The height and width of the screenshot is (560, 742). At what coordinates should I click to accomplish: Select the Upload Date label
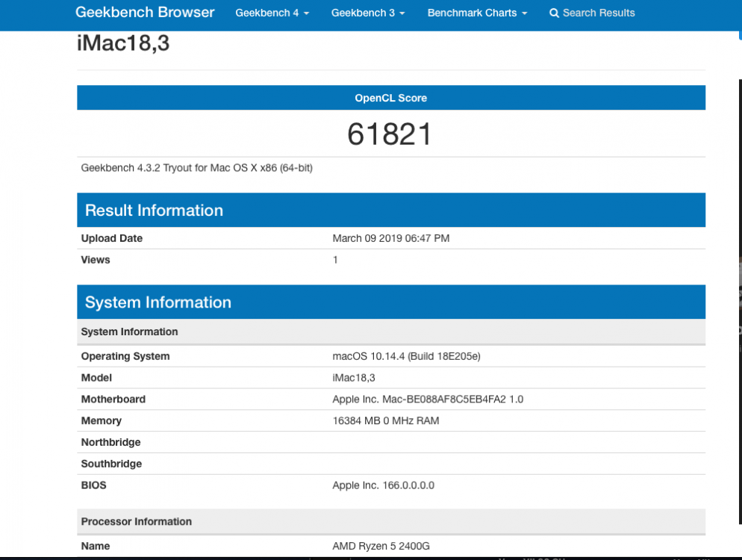pyautogui.click(x=112, y=238)
